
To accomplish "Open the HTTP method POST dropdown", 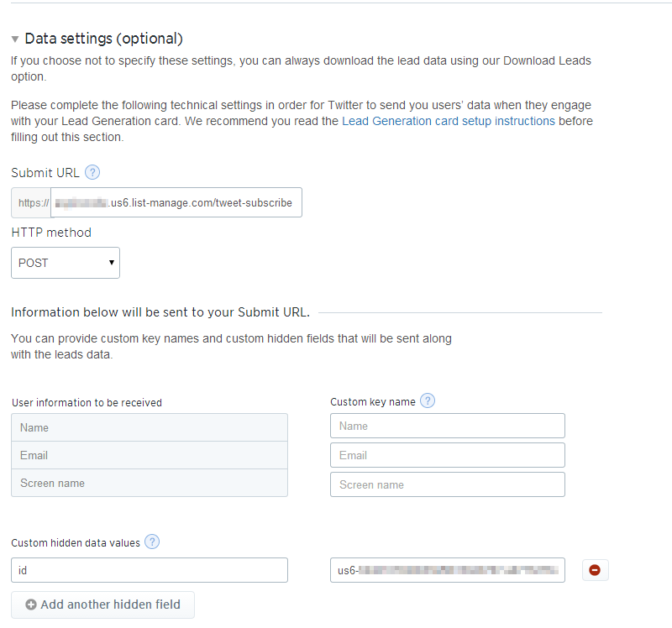I will pyautogui.click(x=66, y=263).
